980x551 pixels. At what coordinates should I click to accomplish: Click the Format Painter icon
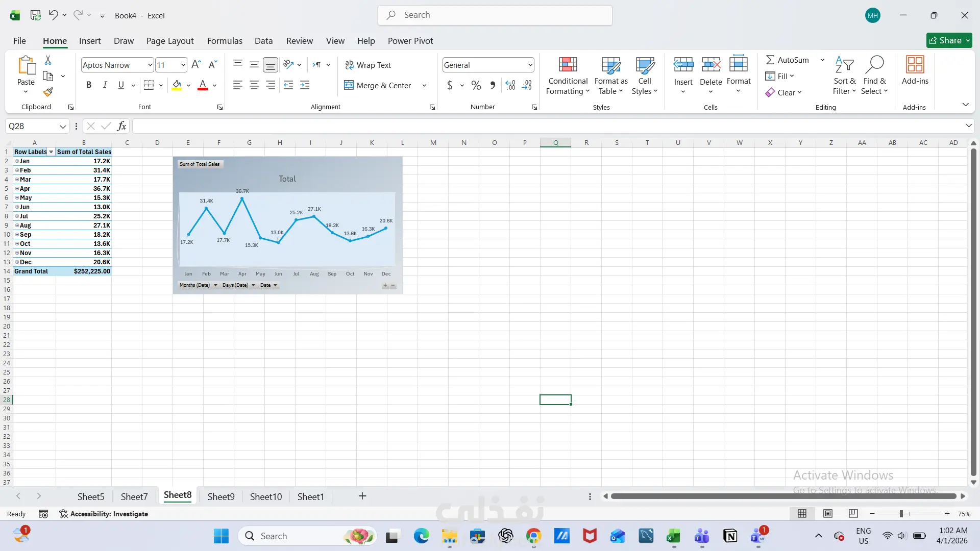coord(48,92)
